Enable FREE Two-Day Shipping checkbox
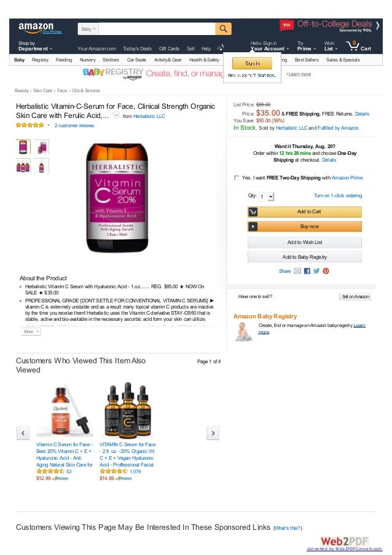The width and height of the screenshot is (392, 555). 237,178
